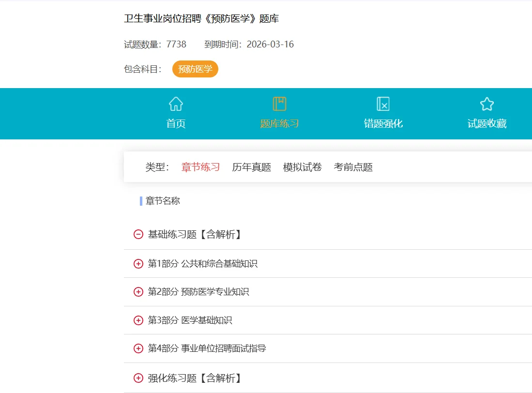The image size is (532, 393).
Task: Select the 模拟试卷 tab
Action: pyautogui.click(x=302, y=166)
